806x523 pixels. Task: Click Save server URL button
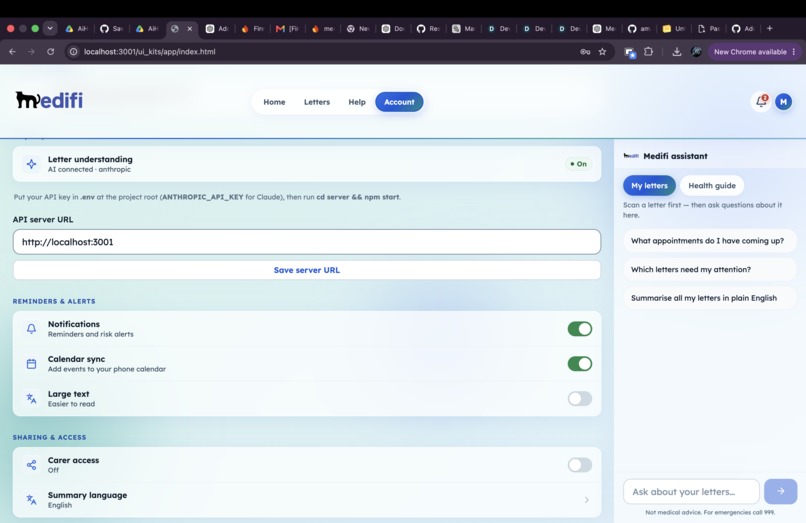(x=307, y=270)
